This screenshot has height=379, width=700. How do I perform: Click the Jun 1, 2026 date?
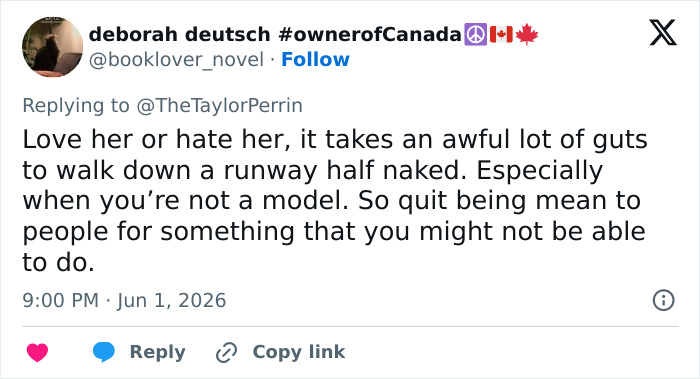tap(172, 300)
